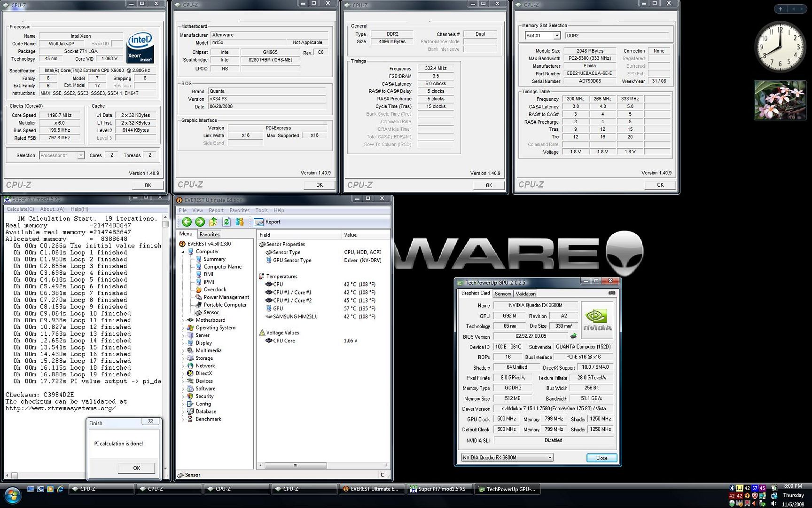This screenshot has height=508, width=812.
Task: Open the About...(A) menu in Super PI
Action: pos(52,209)
